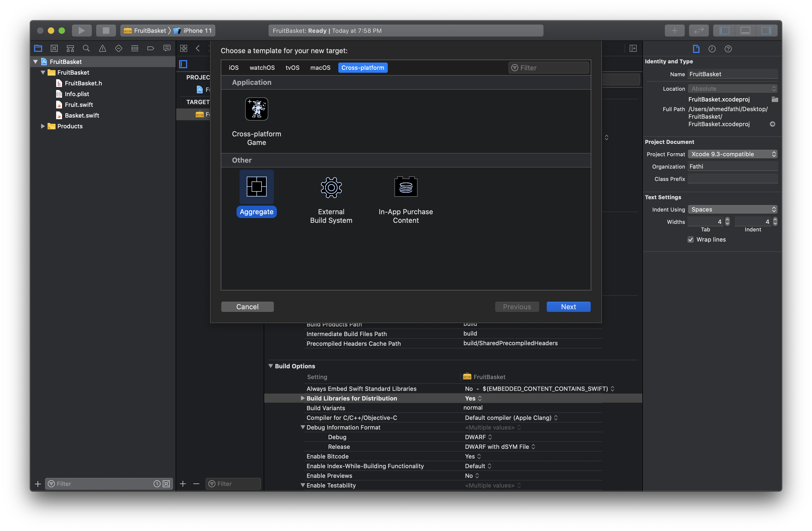Choose project location folder icon
Screen dimensions: 812x531
pos(775,99)
